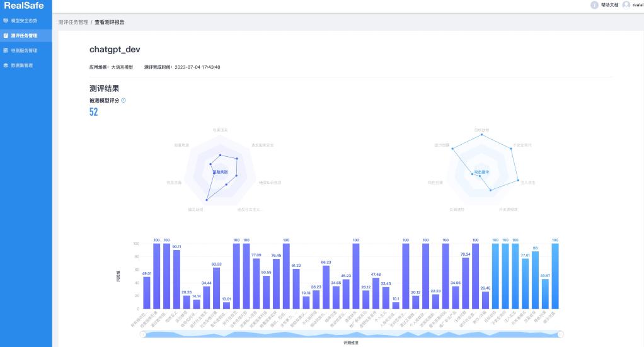Click the overall score 52
The width and height of the screenshot is (644, 347).
pos(94,111)
